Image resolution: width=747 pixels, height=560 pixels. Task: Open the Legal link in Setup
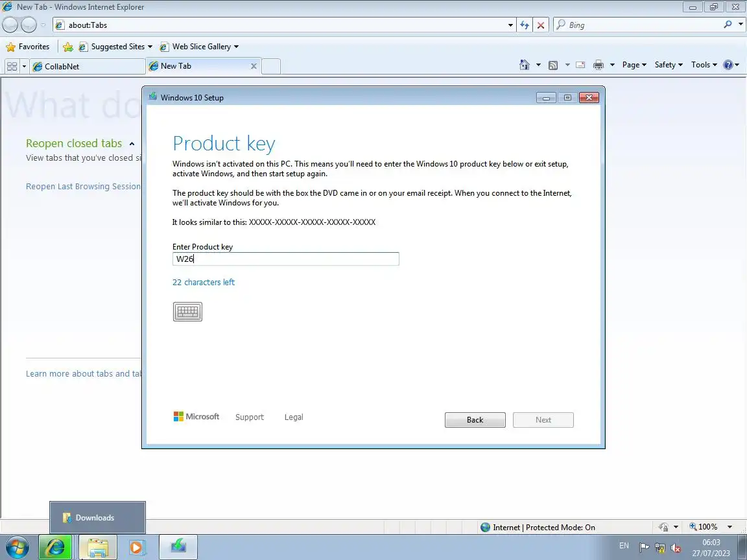tap(294, 417)
